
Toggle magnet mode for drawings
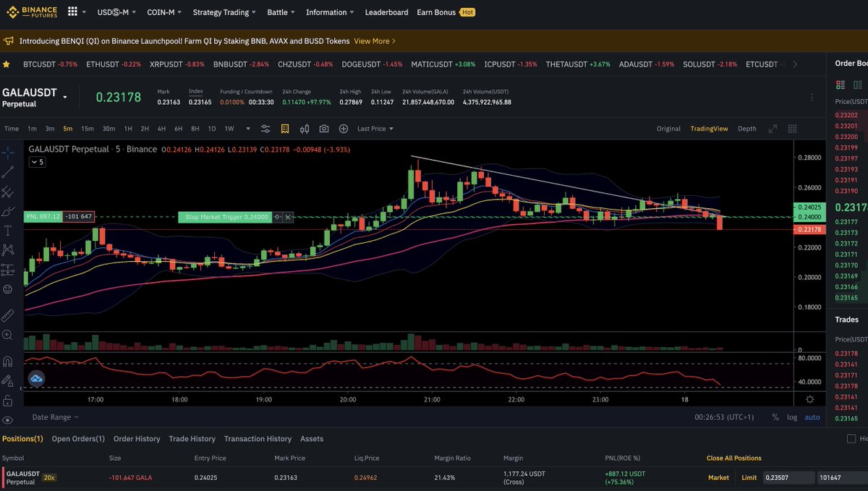8,361
